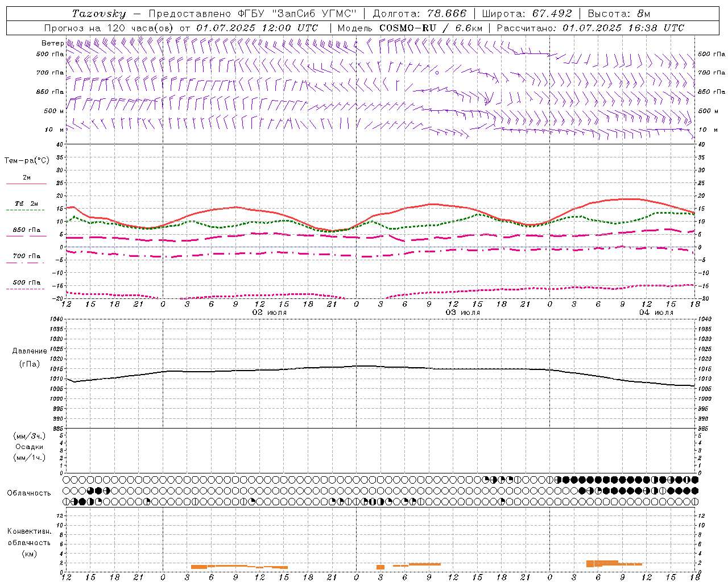Select the Рассчитано 01.07.2025 16:38 UTC timestamp
The width and height of the screenshot is (728, 582).
(x=590, y=28)
